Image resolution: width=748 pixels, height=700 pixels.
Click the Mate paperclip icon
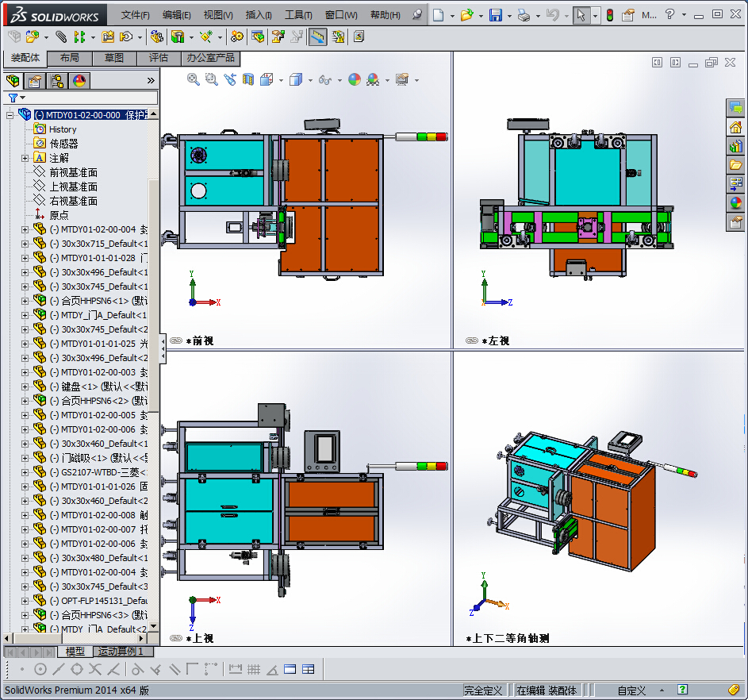pos(61,37)
